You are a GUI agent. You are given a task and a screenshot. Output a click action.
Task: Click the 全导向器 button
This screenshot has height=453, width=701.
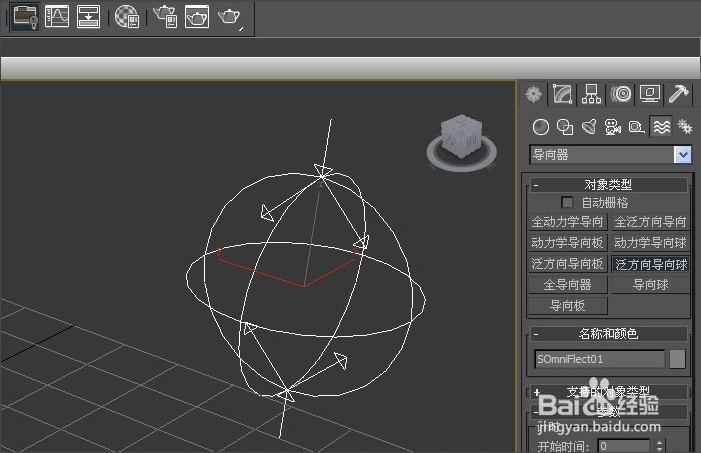(568, 284)
